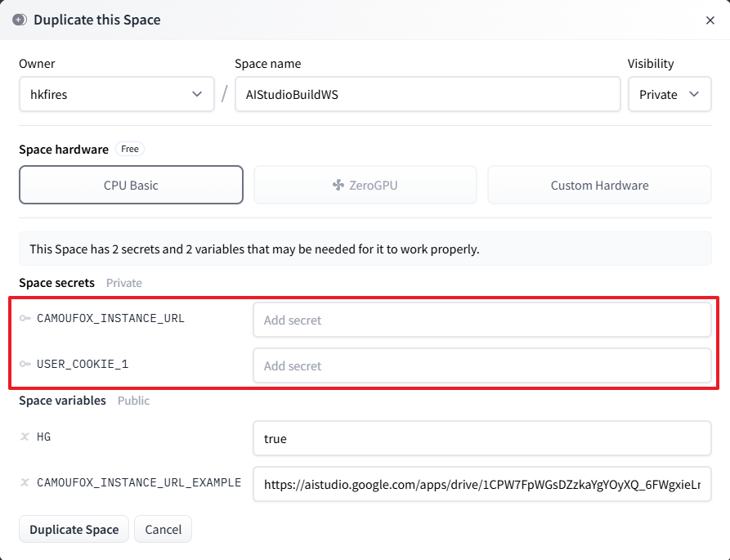730x560 pixels.
Task: Click the HG variable field containing true
Action: tap(481, 438)
